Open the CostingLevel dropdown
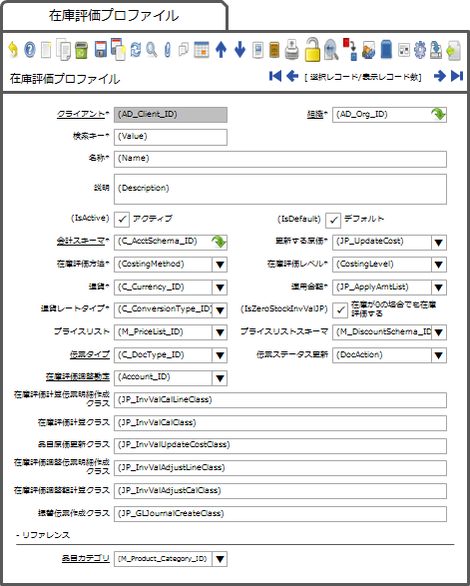Screen dimensions: 470x586 pos(439,265)
